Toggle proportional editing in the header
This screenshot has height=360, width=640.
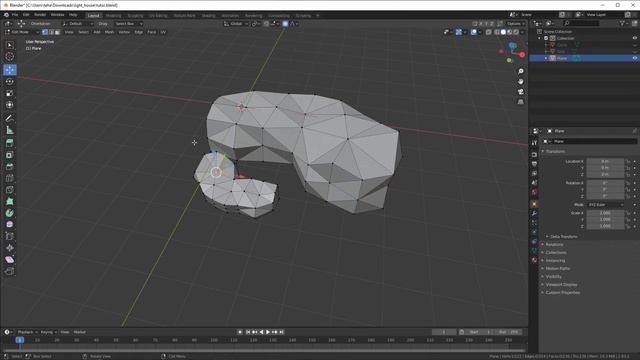pyautogui.click(x=285, y=24)
